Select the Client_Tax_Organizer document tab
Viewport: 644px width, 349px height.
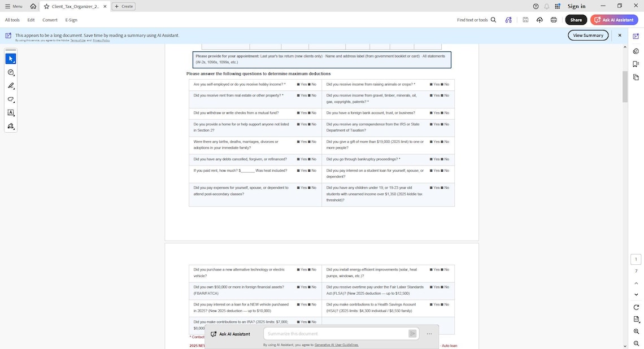click(x=75, y=6)
